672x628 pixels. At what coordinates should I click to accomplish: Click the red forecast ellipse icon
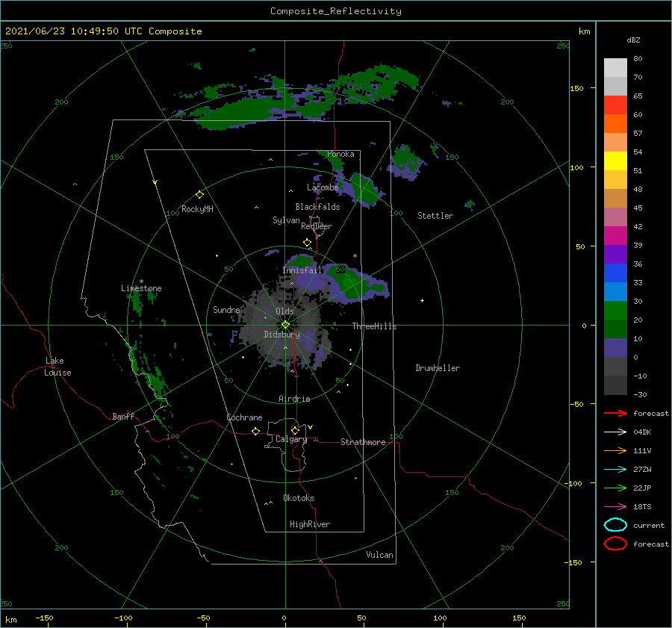coord(615,544)
